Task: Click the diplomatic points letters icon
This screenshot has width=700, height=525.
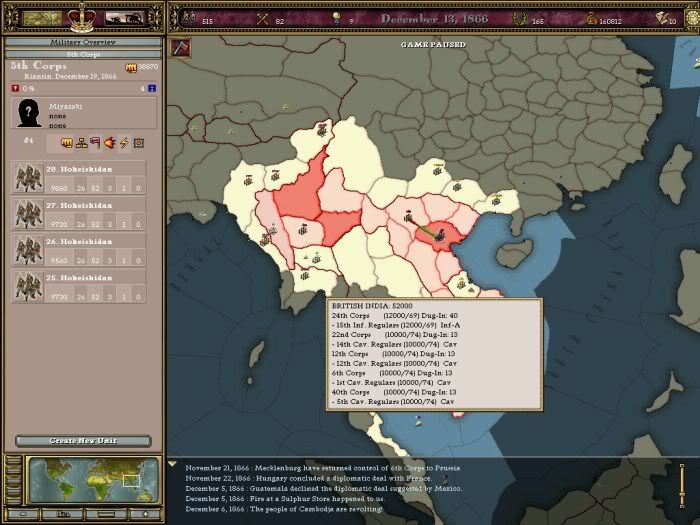Action: (662, 18)
